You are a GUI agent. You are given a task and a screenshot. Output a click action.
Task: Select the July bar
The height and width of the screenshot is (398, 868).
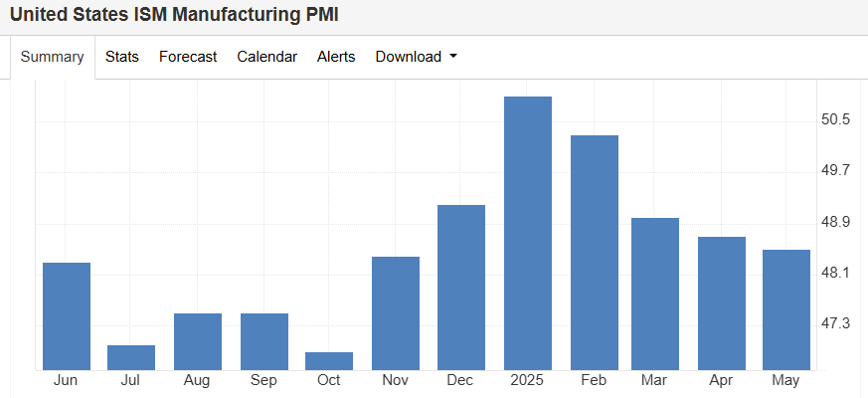click(131, 358)
